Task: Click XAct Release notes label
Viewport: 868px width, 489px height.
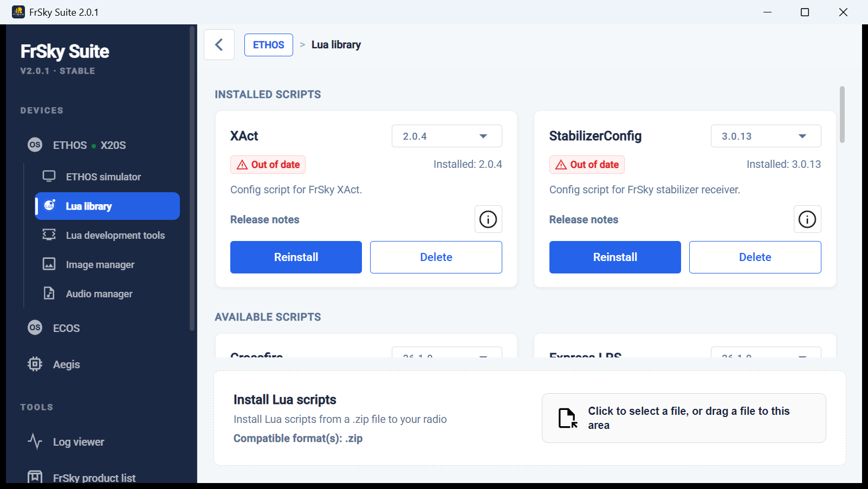Action: [x=265, y=219]
